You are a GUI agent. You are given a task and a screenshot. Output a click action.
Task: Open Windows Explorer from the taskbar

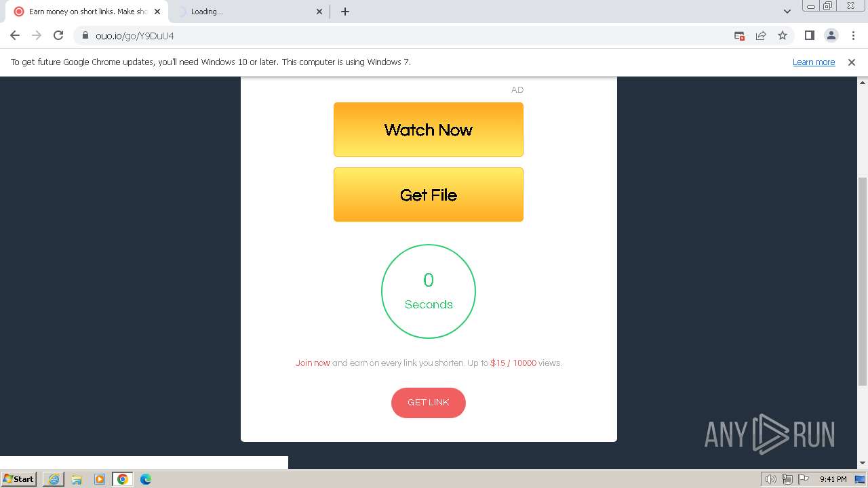(77, 479)
